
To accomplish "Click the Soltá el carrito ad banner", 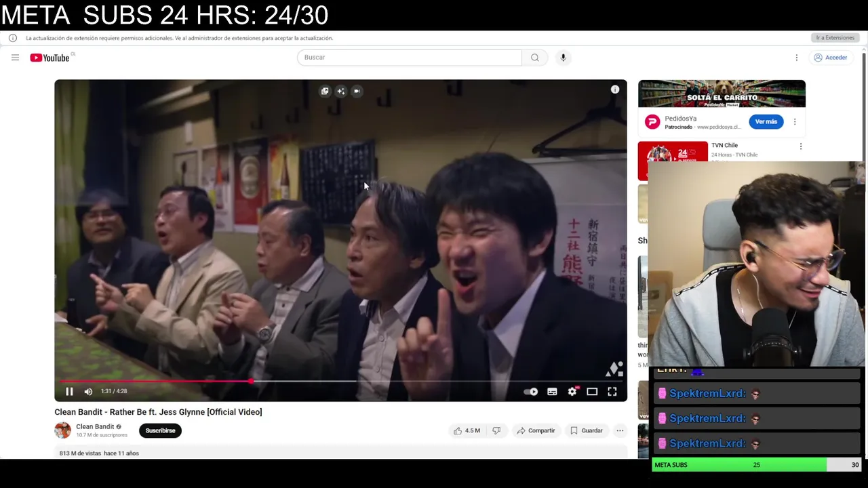I will click(x=722, y=94).
